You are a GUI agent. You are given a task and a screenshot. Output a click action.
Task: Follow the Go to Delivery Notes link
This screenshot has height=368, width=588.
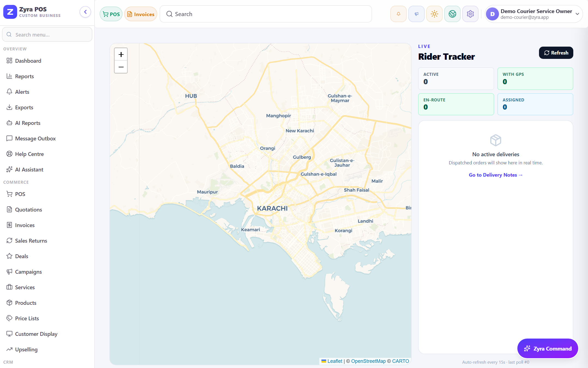pyautogui.click(x=495, y=175)
